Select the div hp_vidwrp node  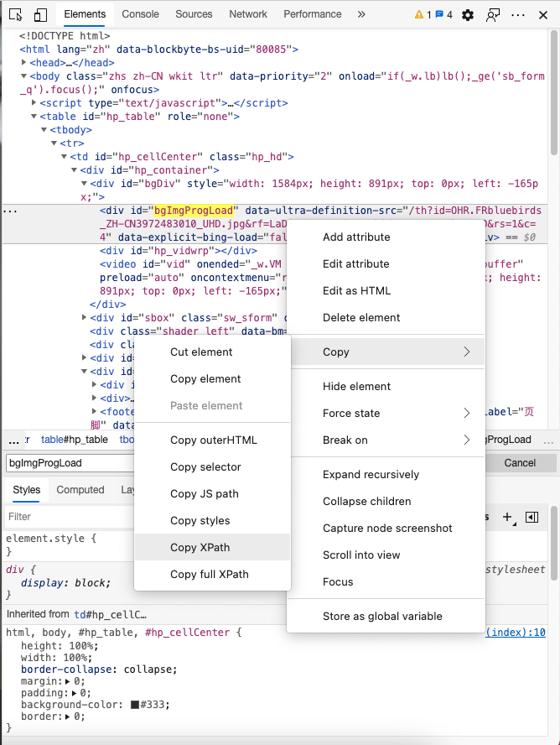click(179, 250)
